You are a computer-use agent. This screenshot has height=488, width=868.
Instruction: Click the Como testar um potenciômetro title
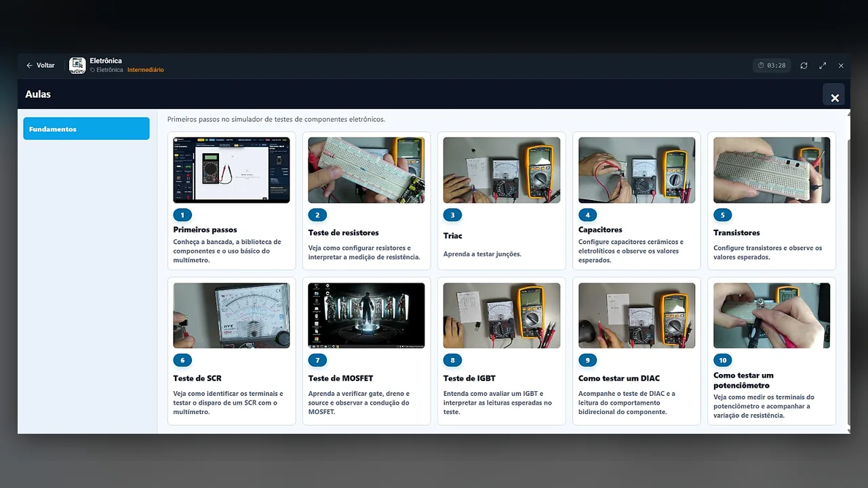click(x=744, y=380)
